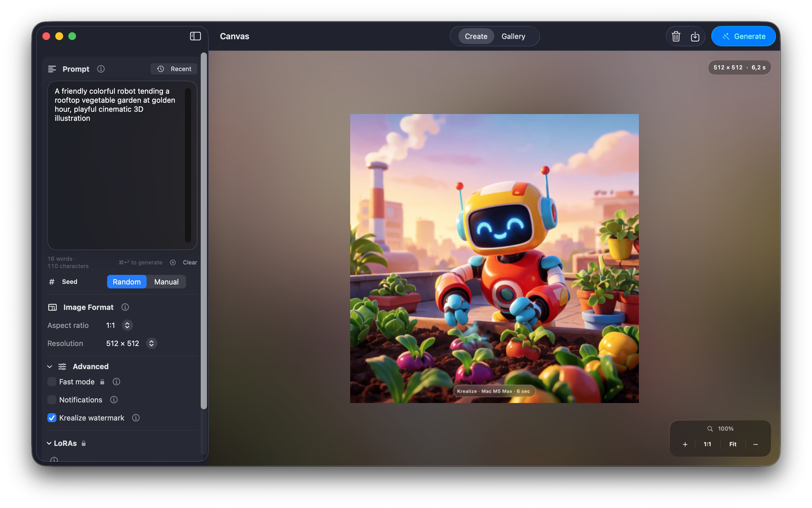
Task: Click the Fit zoom button
Action: tap(733, 444)
